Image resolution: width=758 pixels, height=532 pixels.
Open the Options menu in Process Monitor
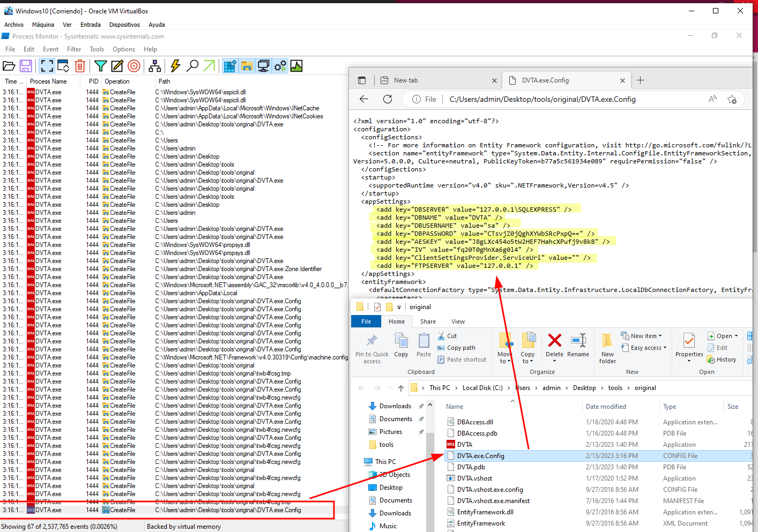[124, 49]
